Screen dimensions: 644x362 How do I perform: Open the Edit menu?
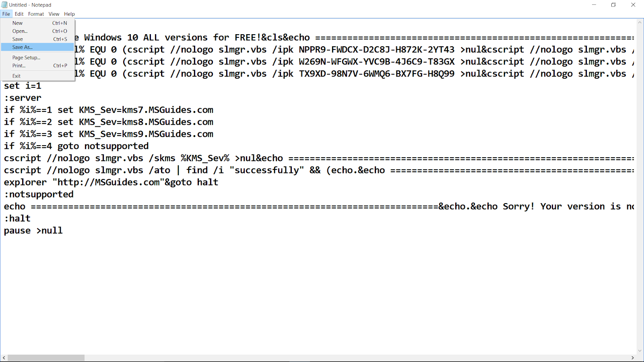(19, 14)
